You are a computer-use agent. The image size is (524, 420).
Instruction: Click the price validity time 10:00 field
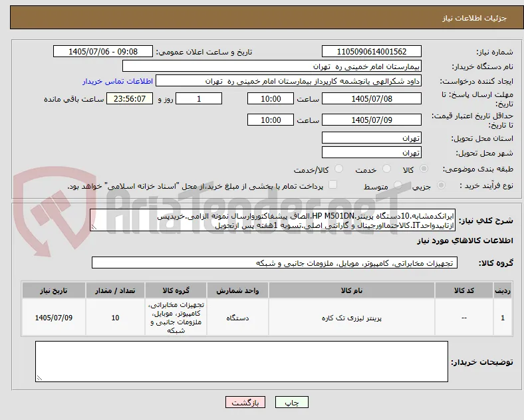click(271, 120)
